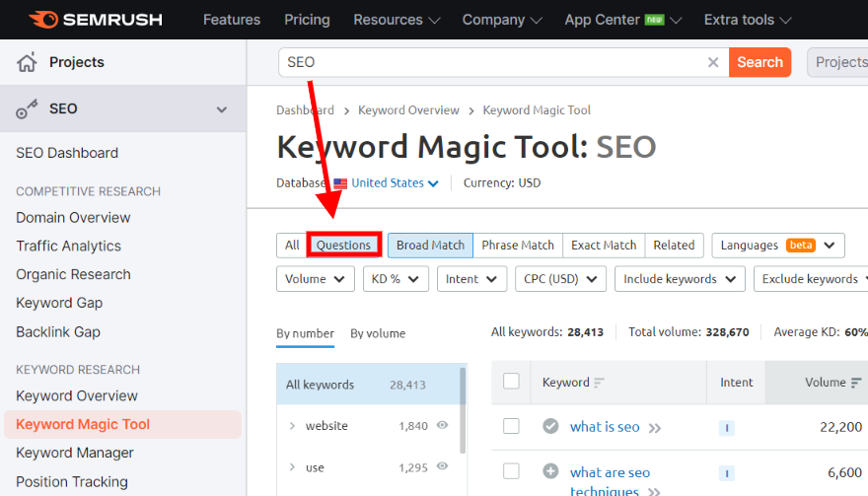Click the Semrush logo
Screen dimensions: 868x496
[x=96, y=20]
